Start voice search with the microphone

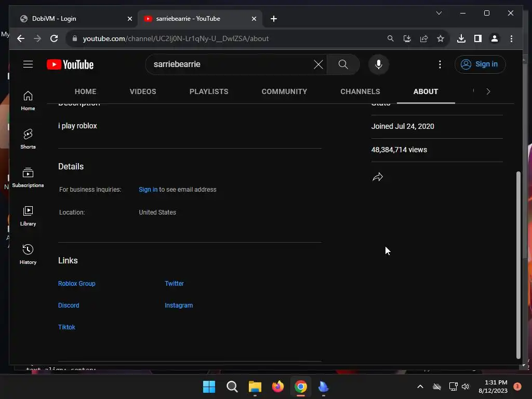click(379, 64)
